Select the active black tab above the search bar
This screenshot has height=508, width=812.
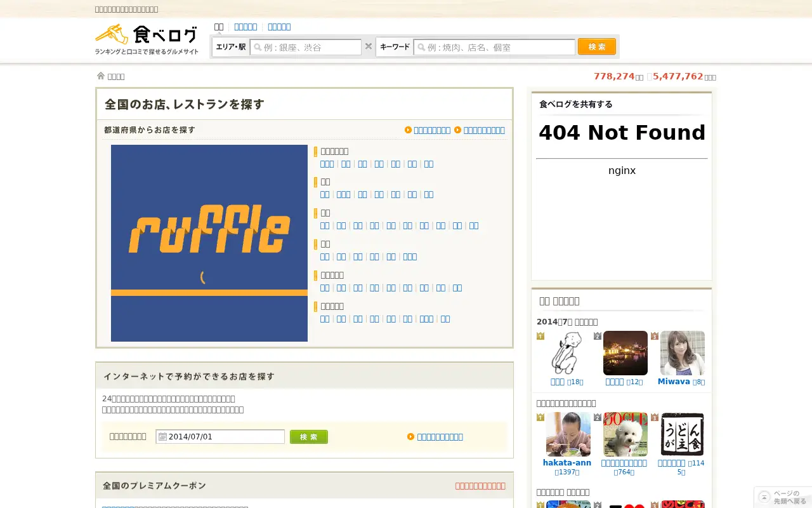point(219,27)
